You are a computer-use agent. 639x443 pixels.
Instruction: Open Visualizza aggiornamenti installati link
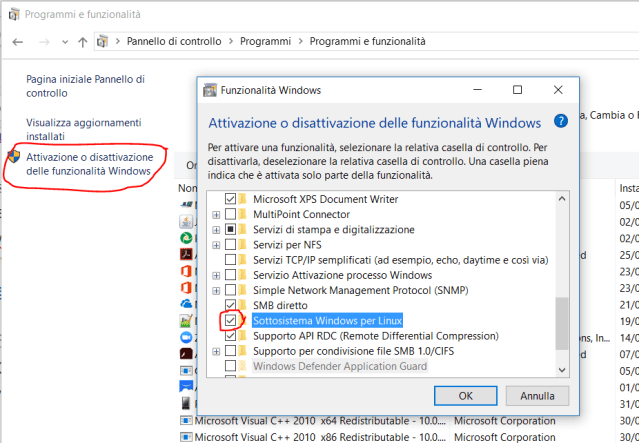84,128
